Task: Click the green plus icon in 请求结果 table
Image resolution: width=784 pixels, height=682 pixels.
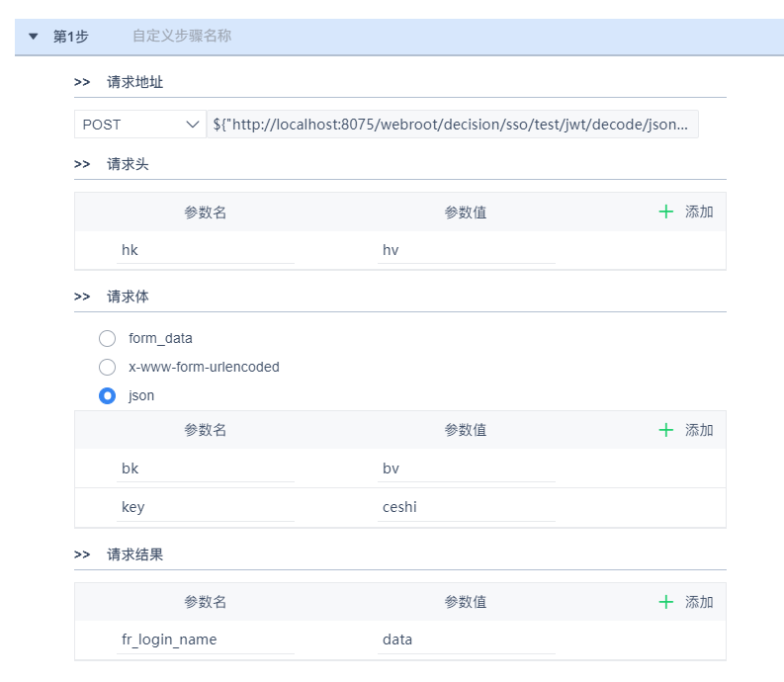Action: [x=666, y=602]
